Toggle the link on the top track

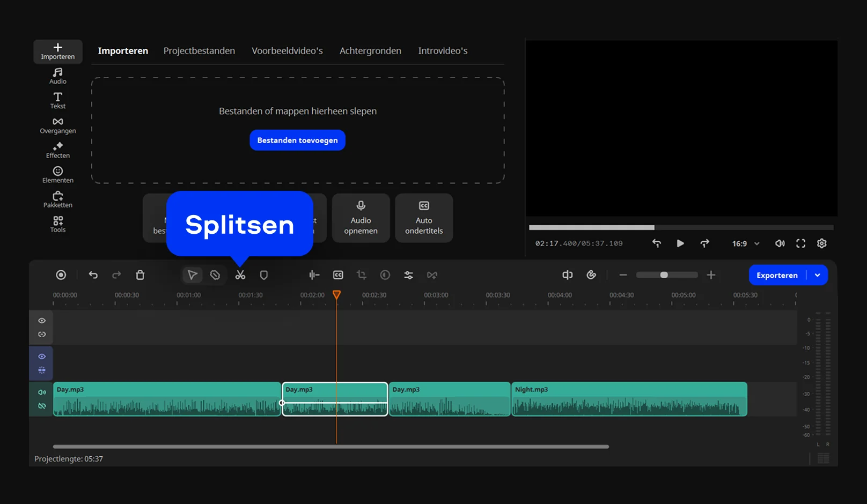click(x=42, y=335)
